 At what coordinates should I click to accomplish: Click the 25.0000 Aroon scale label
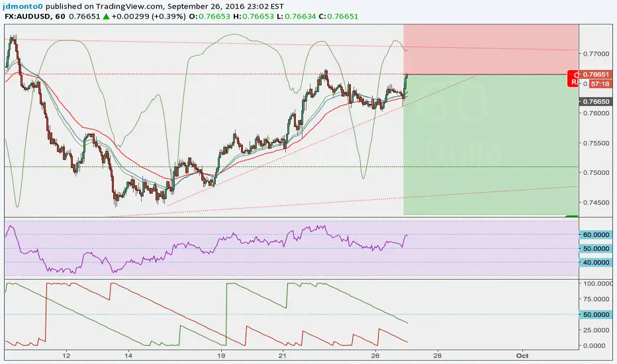596,330
